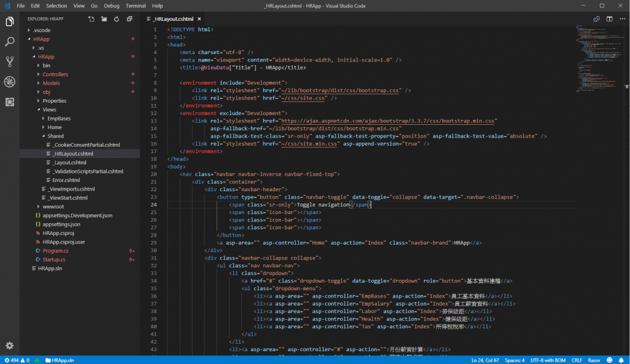Open the Explorer view in activity bar
The image size is (630, 364).
point(10,22)
